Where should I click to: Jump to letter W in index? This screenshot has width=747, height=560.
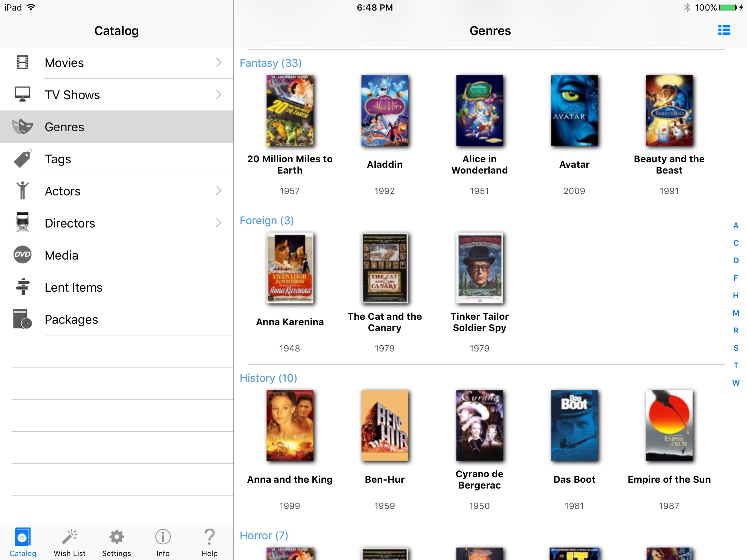pyautogui.click(x=736, y=383)
